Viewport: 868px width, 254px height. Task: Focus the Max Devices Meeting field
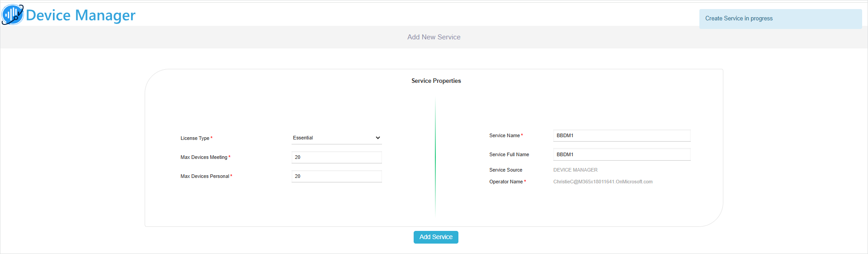337,157
